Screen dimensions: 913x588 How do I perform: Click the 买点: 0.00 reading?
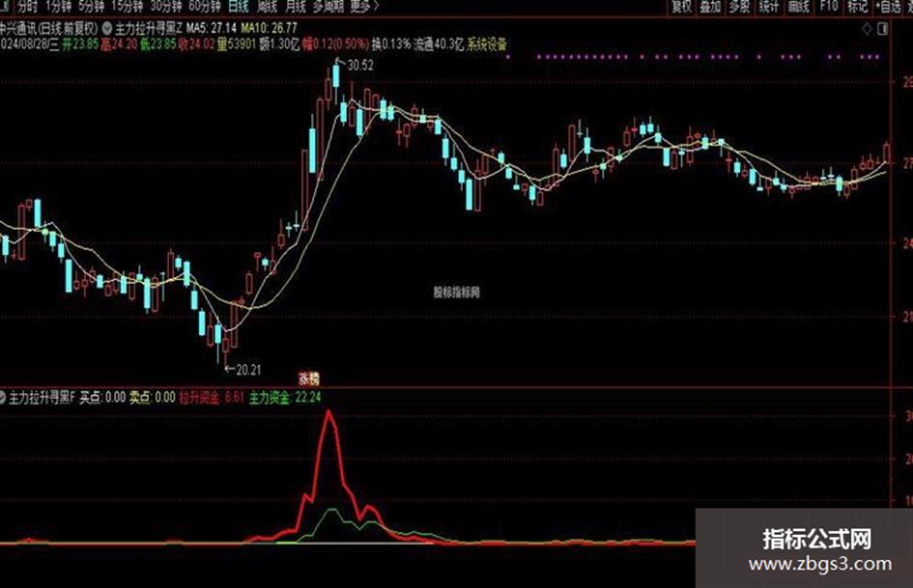point(102,398)
